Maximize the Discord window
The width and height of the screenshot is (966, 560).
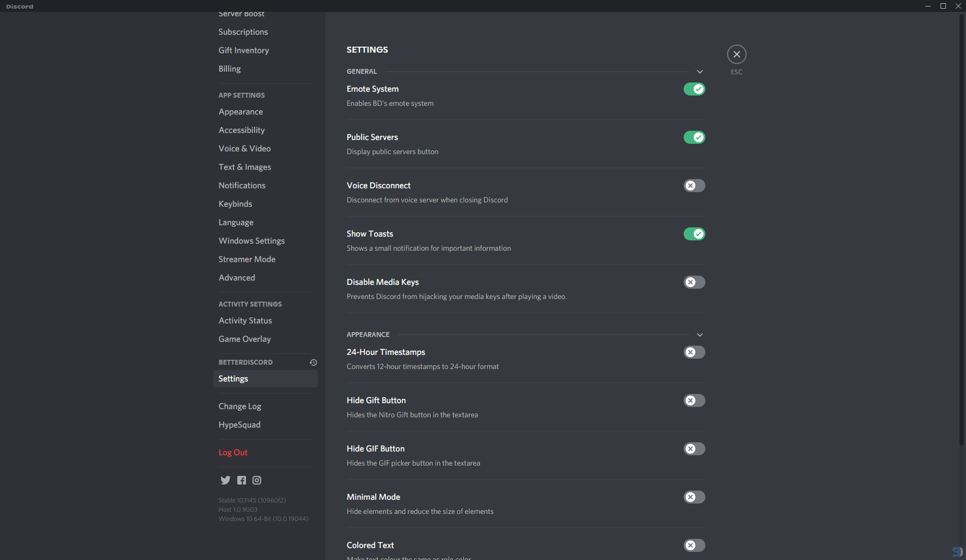(x=943, y=6)
